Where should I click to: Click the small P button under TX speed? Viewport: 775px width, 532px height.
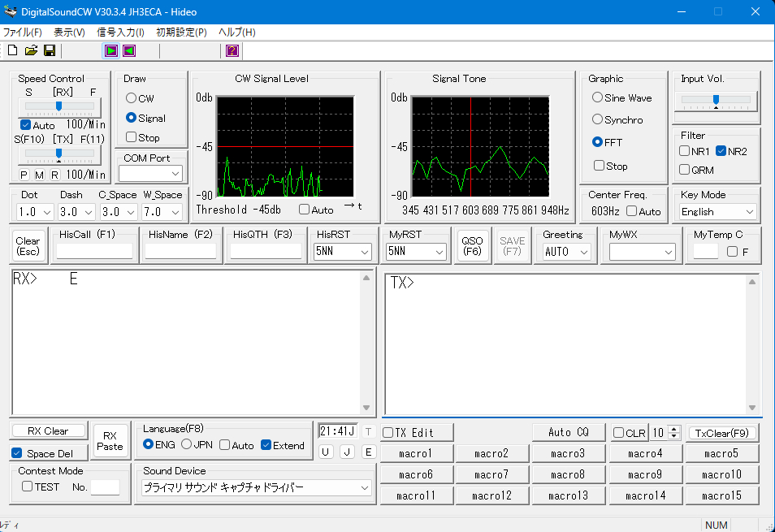(24, 175)
